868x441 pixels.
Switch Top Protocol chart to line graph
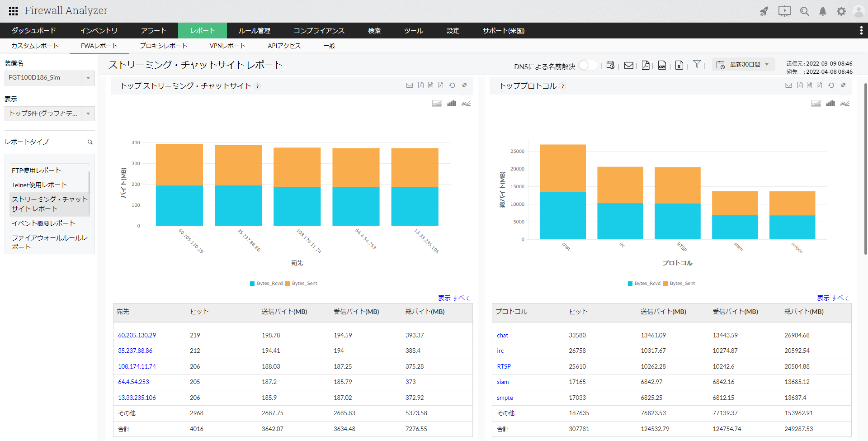pyautogui.click(x=844, y=104)
